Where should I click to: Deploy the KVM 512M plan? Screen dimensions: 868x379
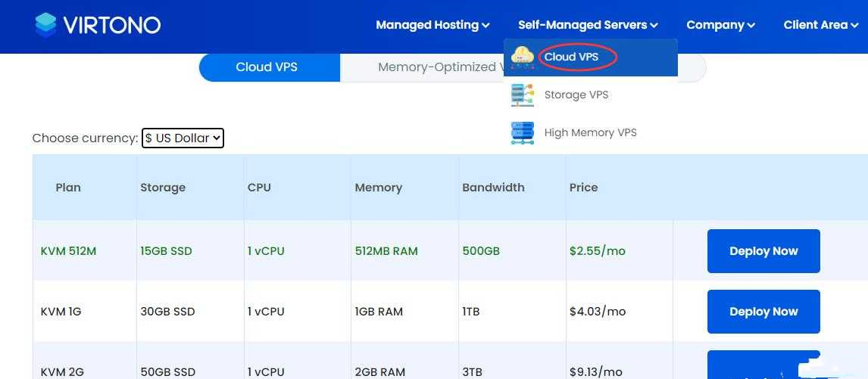tap(763, 251)
